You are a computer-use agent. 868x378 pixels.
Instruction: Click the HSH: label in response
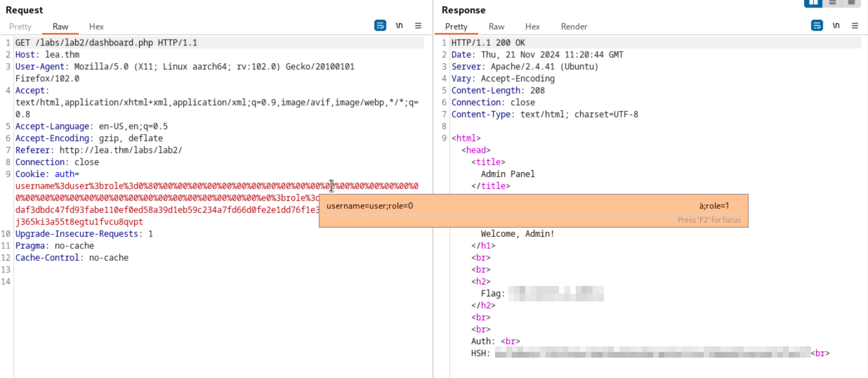pyautogui.click(x=480, y=353)
